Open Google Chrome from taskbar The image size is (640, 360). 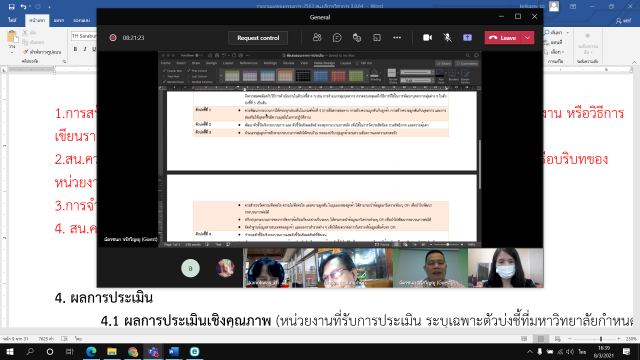[x=133, y=351]
